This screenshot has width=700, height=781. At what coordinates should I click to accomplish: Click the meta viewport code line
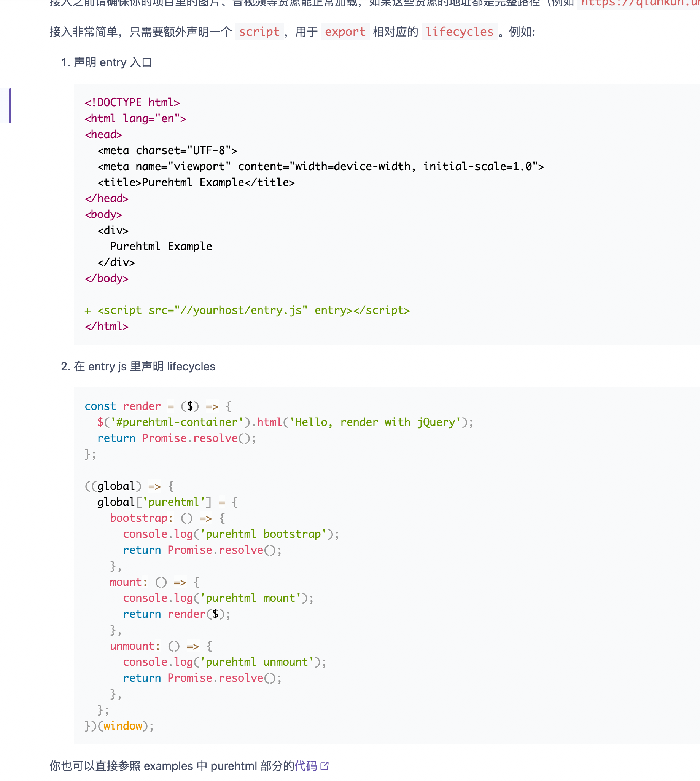coord(321,166)
